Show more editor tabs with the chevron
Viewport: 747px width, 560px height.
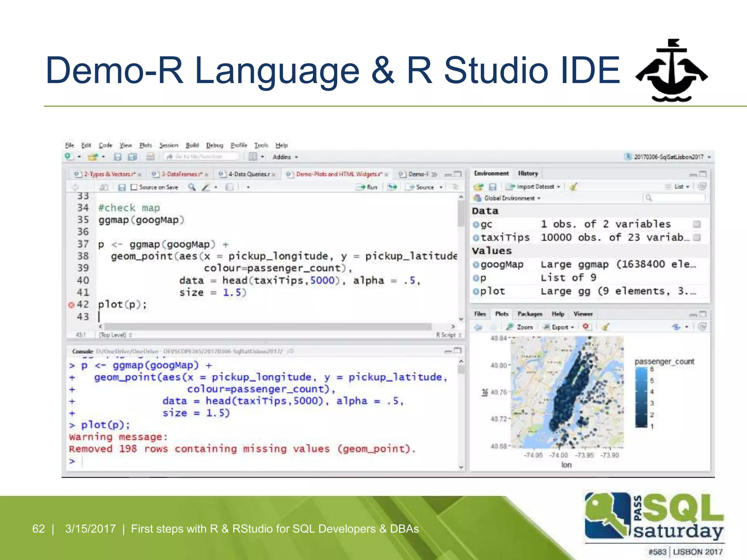434,174
